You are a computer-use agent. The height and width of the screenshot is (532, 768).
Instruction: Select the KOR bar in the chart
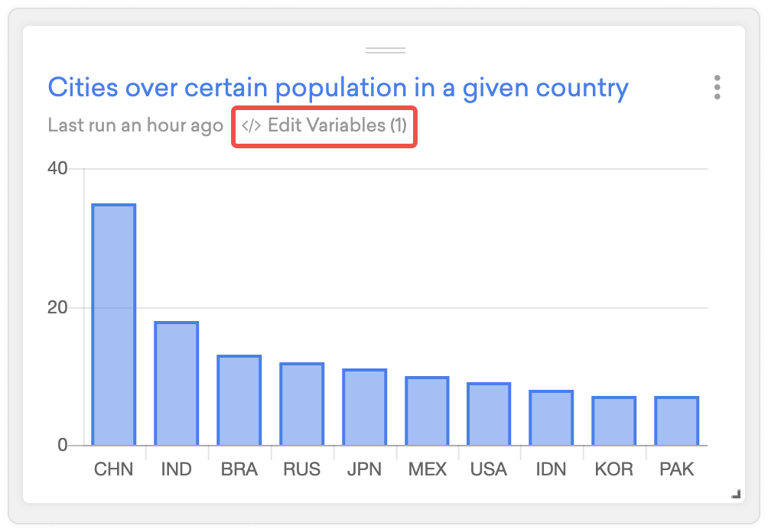[613, 421]
